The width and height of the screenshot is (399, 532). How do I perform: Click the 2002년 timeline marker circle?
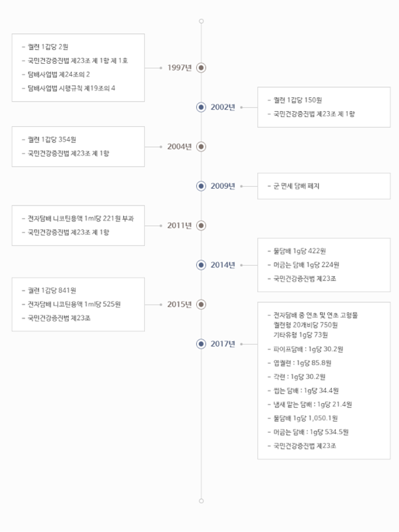coord(201,107)
